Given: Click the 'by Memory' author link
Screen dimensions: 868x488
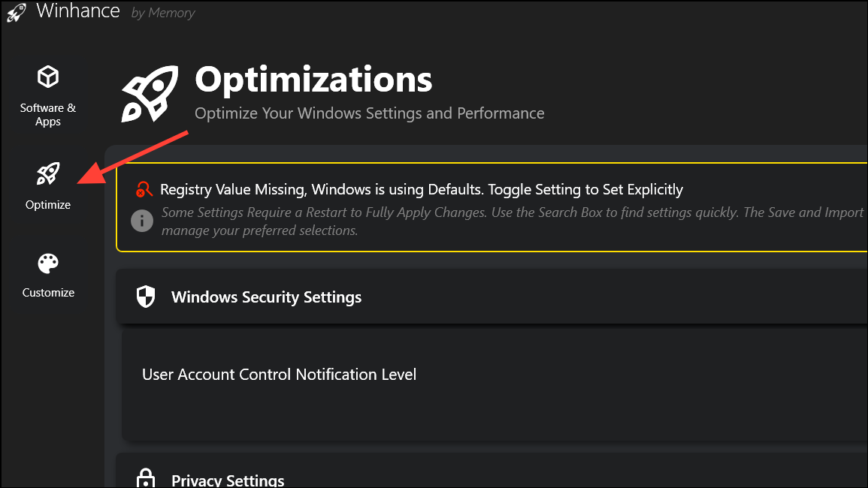Looking at the screenshot, I should click(x=162, y=13).
